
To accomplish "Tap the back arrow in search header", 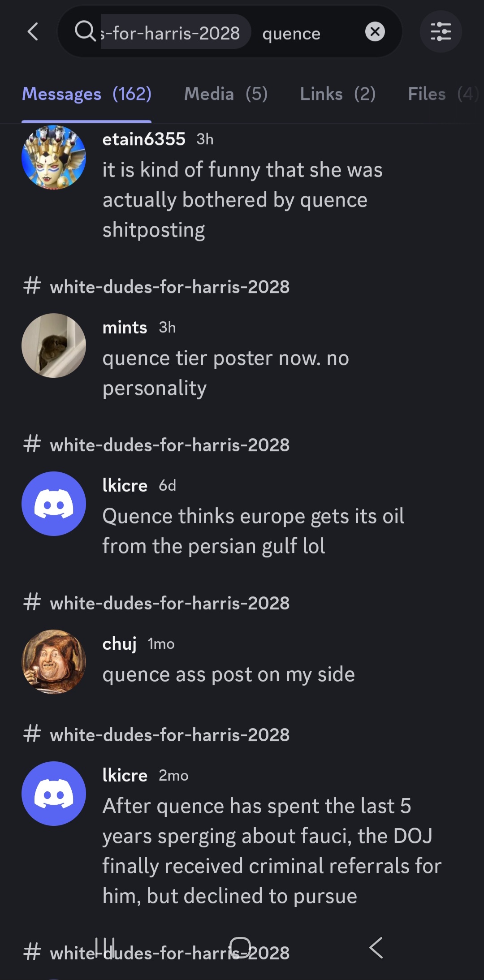I will 33,32.
